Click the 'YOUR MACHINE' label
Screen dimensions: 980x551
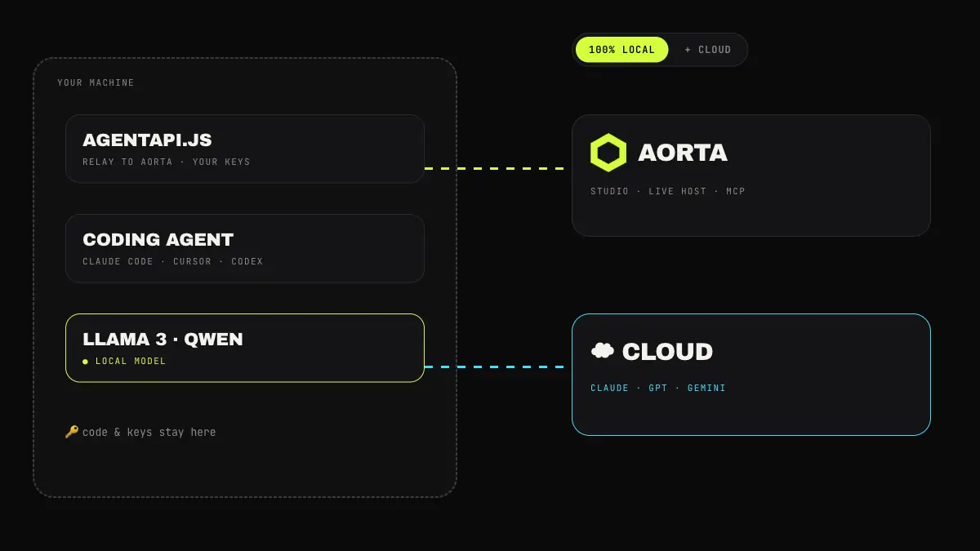click(96, 83)
